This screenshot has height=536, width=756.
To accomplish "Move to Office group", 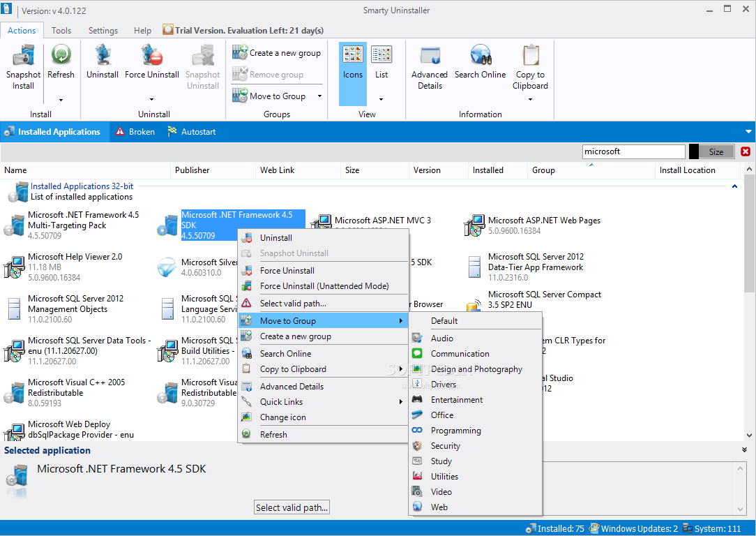I will click(476, 415).
